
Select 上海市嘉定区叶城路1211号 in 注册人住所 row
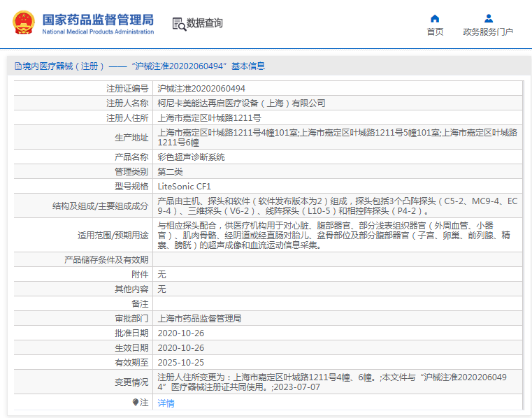(209, 118)
